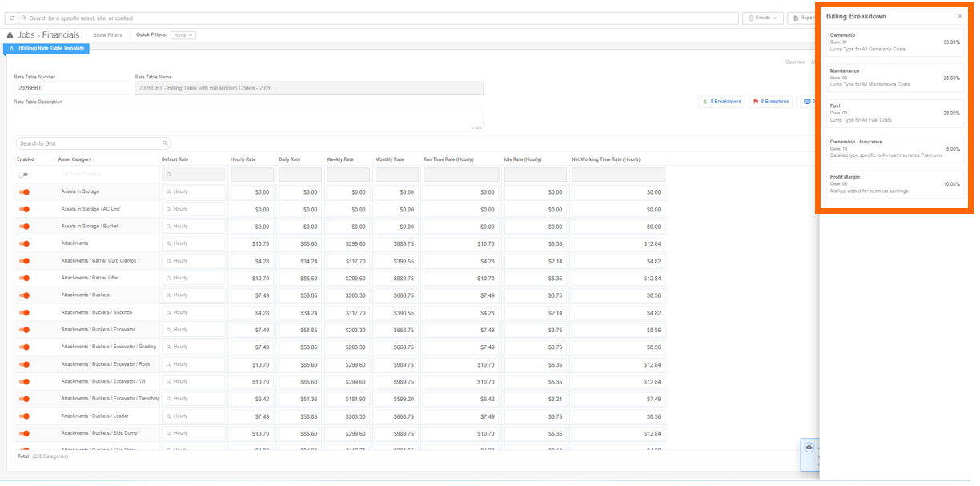This screenshot has width=980, height=486.
Task: Toggle Attachments / Barrier Curb Clamps off
Action: pyautogui.click(x=24, y=261)
